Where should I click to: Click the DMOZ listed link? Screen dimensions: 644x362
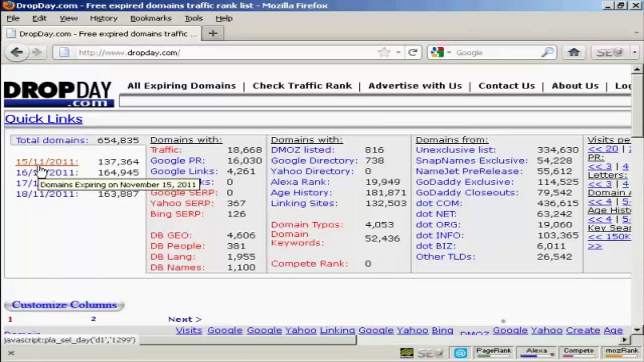302,150
